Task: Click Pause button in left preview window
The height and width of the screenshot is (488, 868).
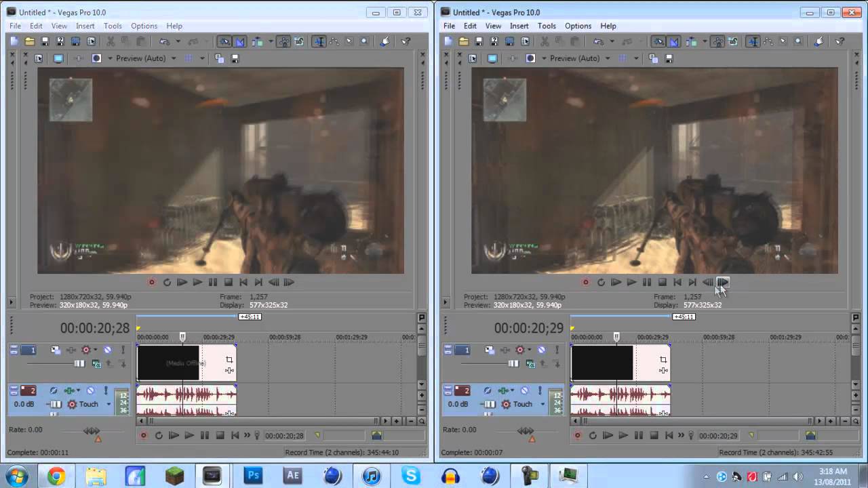Action: 213,282
